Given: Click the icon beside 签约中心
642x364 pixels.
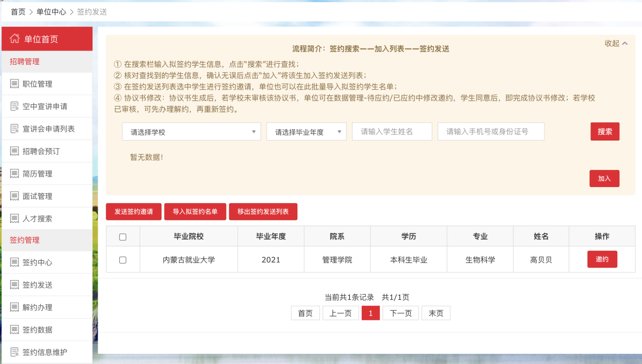Looking at the screenshot, I should pyautogui.click(x=14, y=262).
